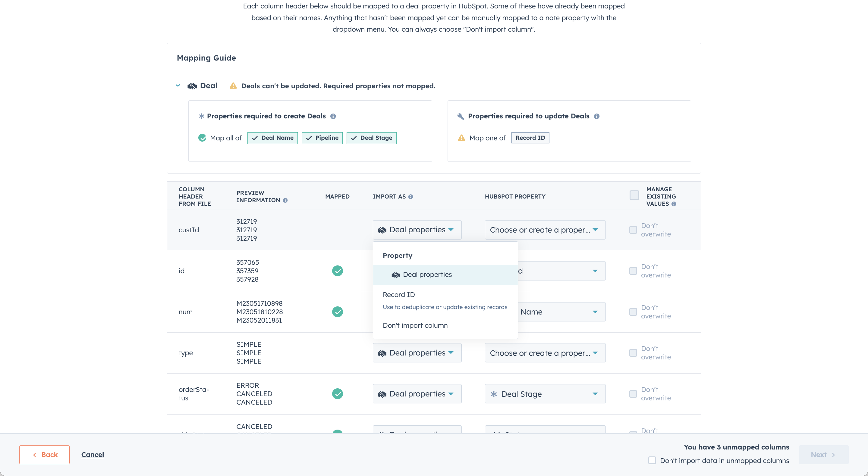868x476 pixels.
Task: Select Record ID from the open menu
Action: pyautogui.click(x=399, y=294)
